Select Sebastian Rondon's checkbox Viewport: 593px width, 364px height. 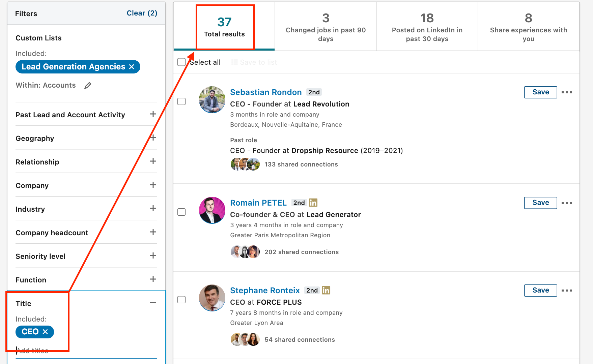(181, 101)
